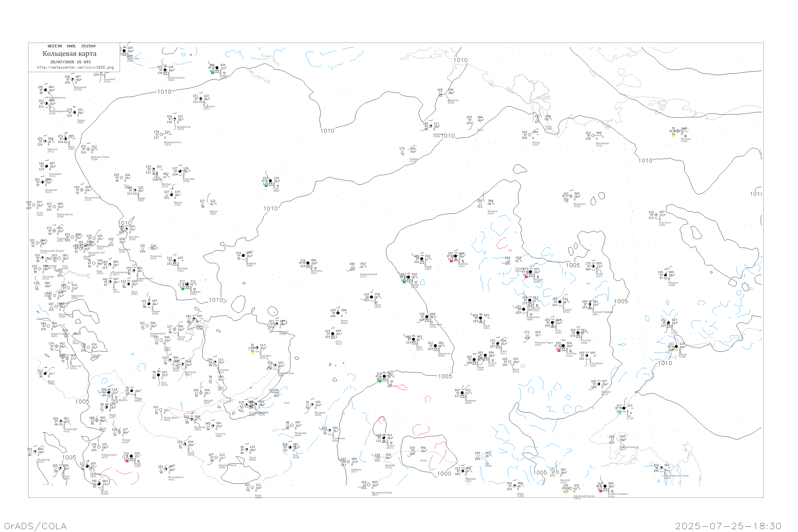This screenshot has width=798, height=532.
Task: Click the red square at Батамай station
Action: click(x=526, y=277)
